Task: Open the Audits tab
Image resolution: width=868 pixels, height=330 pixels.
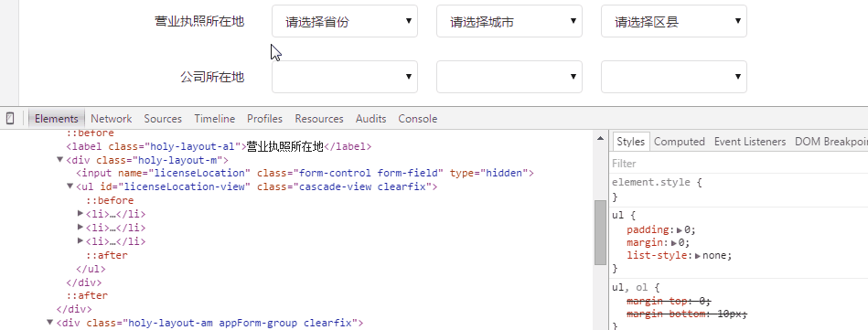Action: 371,119
